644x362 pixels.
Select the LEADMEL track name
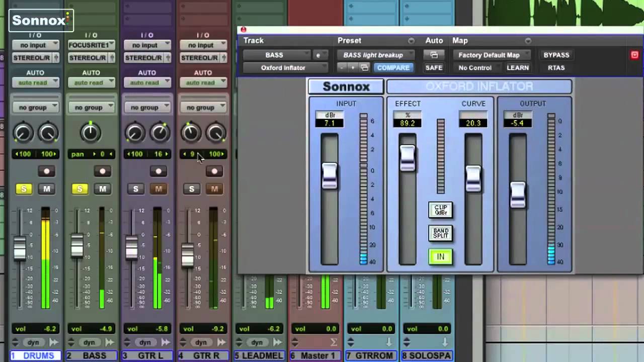[x=259, y=355]
